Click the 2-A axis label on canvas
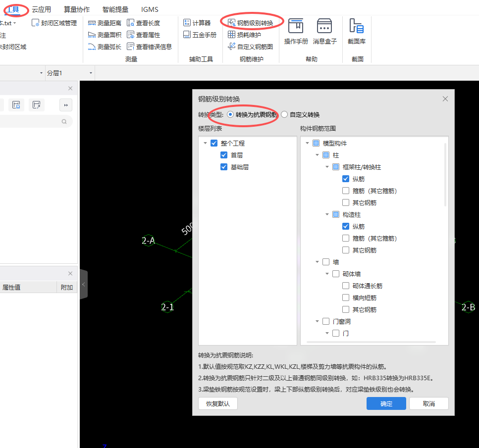 (x=149, y=241)
